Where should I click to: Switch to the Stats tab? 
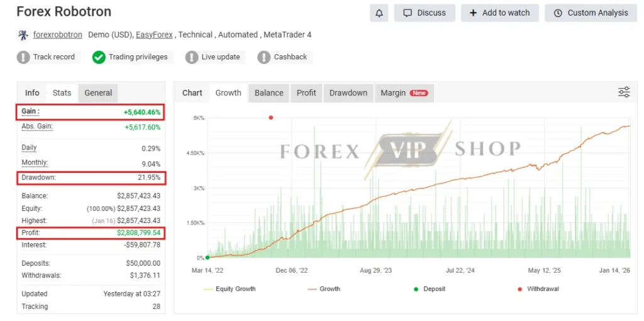point(62,93)
